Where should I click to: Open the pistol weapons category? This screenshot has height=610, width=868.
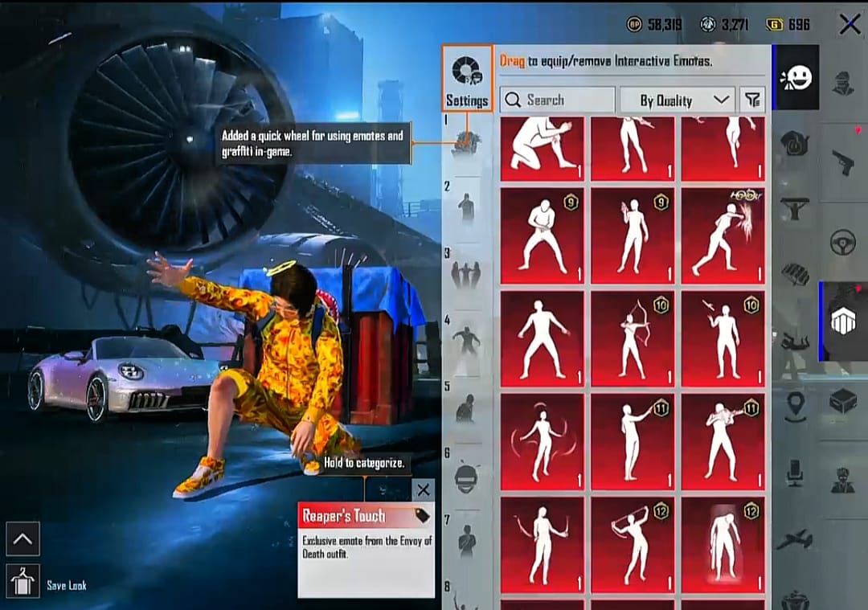pyautogui.click(x=843, y=162)
